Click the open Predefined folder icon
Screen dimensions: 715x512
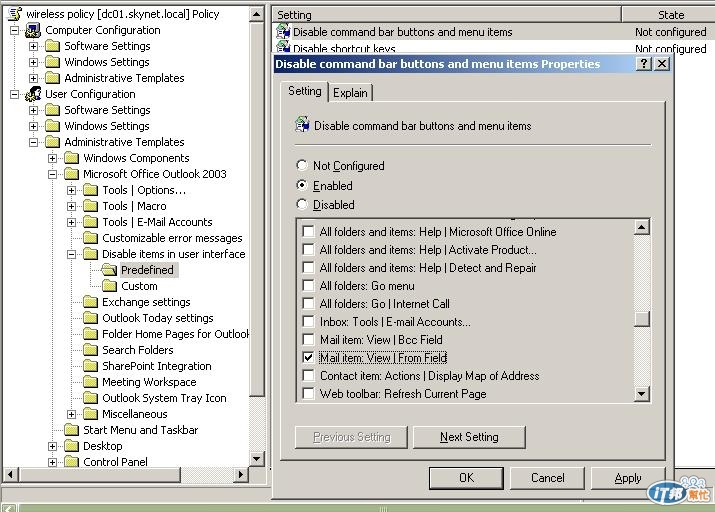(x=109, y=270)
